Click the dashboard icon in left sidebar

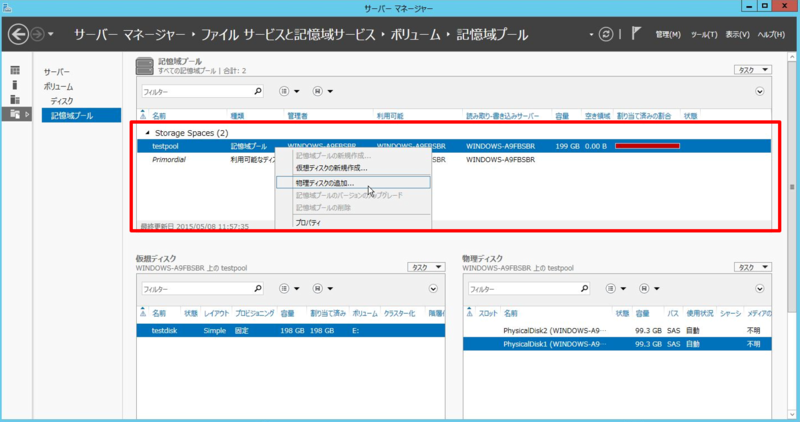click(15, 70)
